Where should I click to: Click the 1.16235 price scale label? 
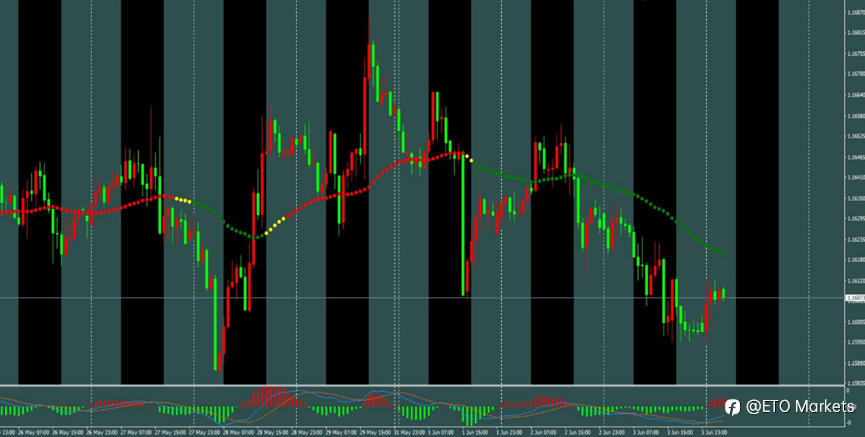pyautogui.click(x=855, y=239)
